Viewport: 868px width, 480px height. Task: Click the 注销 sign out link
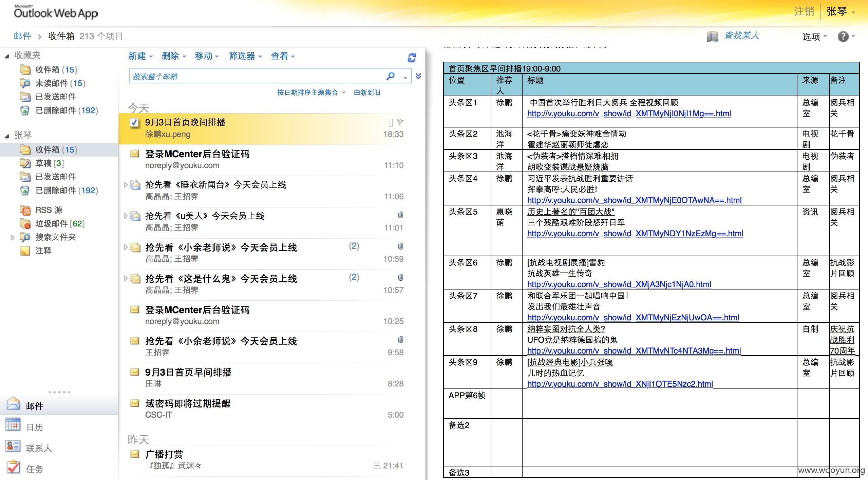click(x=804, y=12)
